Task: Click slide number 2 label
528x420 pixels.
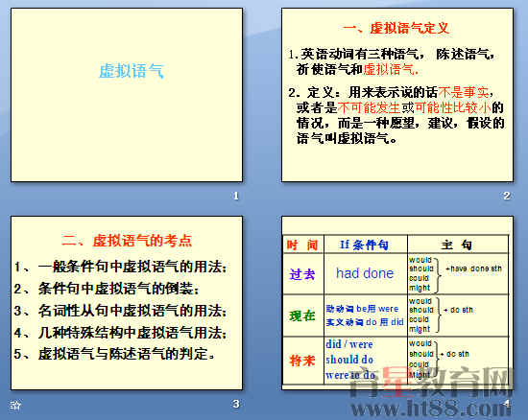Action: [507, 196]
